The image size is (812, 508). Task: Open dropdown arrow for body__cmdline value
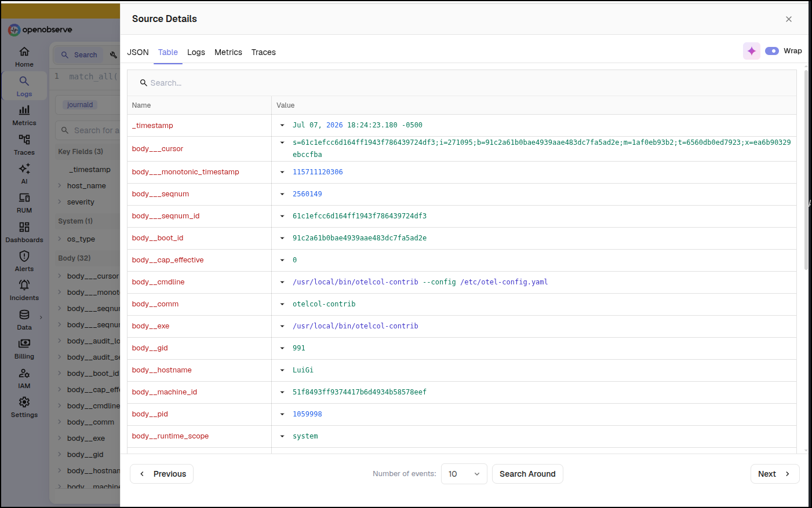[282, 282]
